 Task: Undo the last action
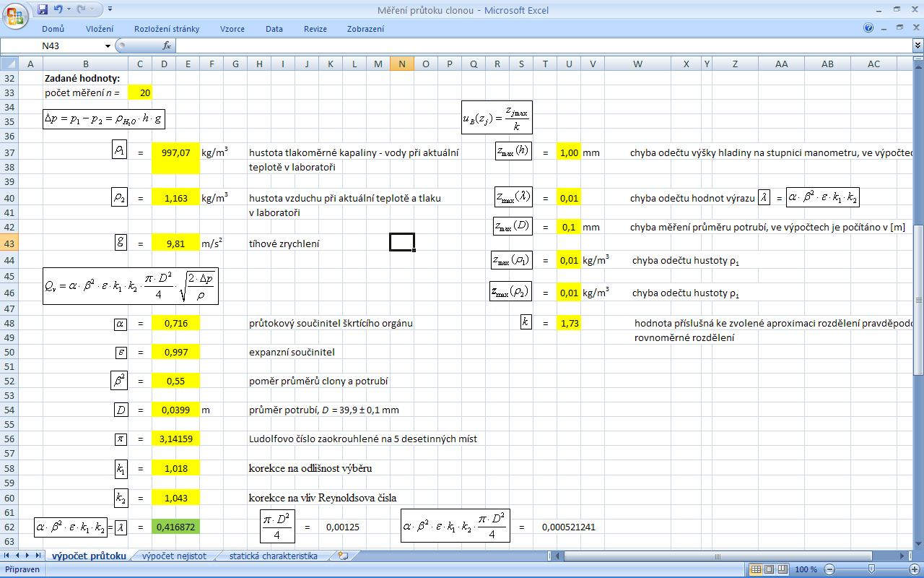coord(58,9)
